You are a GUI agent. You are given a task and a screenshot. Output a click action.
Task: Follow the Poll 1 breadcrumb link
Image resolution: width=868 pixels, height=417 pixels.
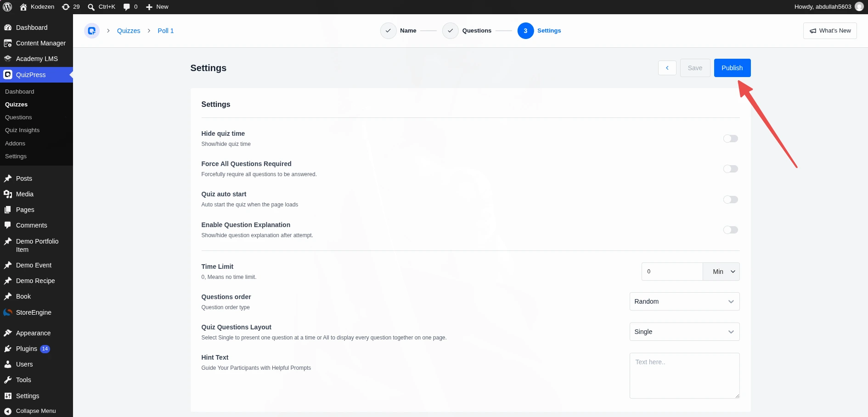pyautogui.click(x=166, y=31)
